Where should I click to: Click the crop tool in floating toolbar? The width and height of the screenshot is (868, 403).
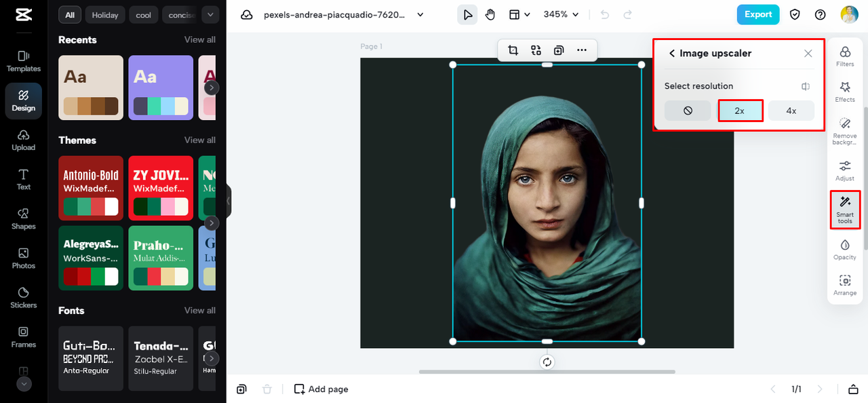coord(513,50)
